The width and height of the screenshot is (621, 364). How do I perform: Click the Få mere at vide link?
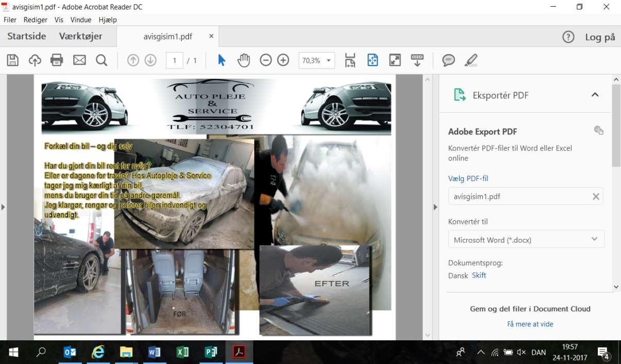click(x=530, y=324)
